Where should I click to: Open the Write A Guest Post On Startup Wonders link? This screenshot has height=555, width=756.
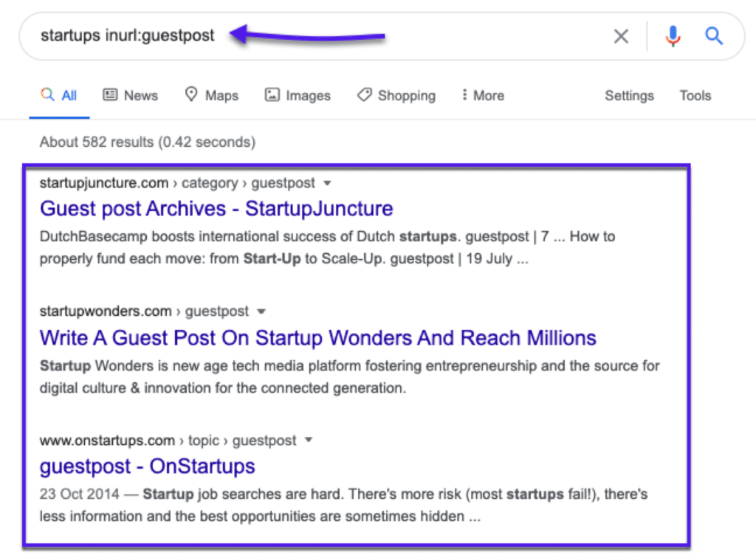tap(318, 338)
